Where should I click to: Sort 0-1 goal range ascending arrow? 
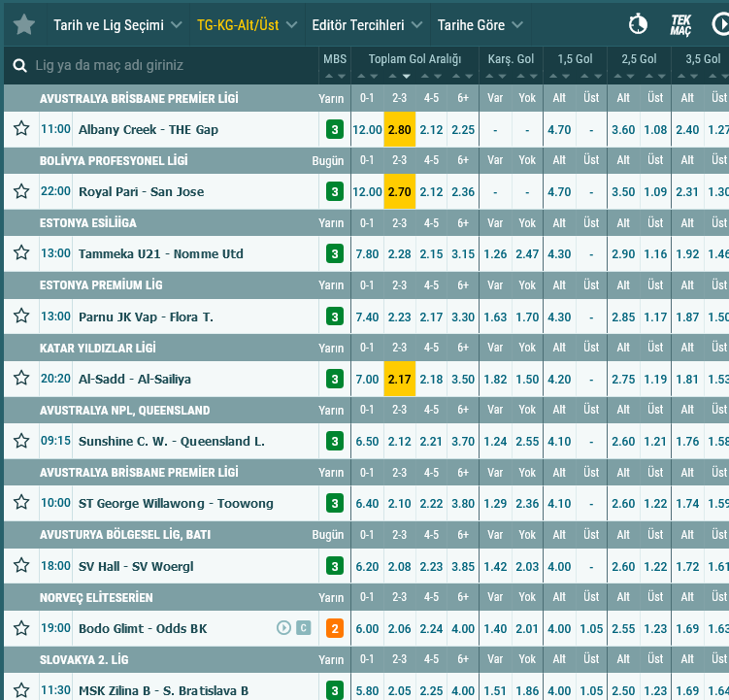pos(361,76)
